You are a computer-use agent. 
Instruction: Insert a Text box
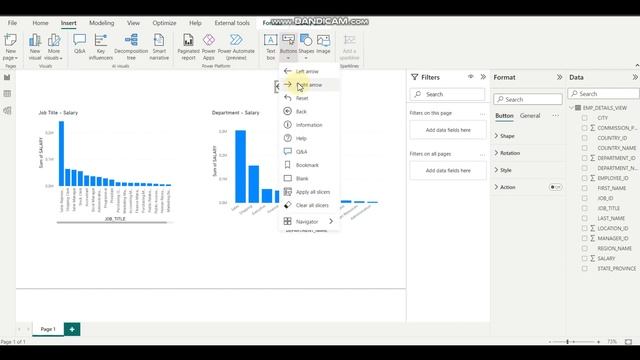pyautogui.click(x=271, y=47)
